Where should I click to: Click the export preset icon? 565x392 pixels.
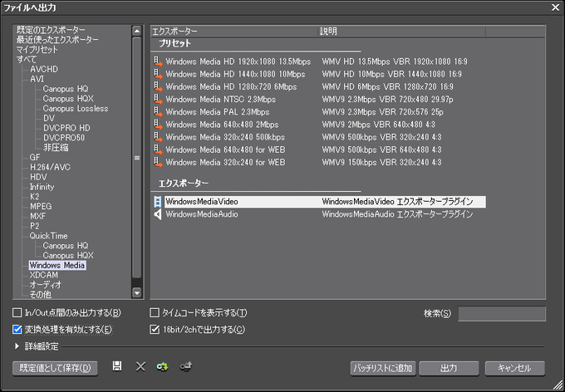(x=186, y=367)
